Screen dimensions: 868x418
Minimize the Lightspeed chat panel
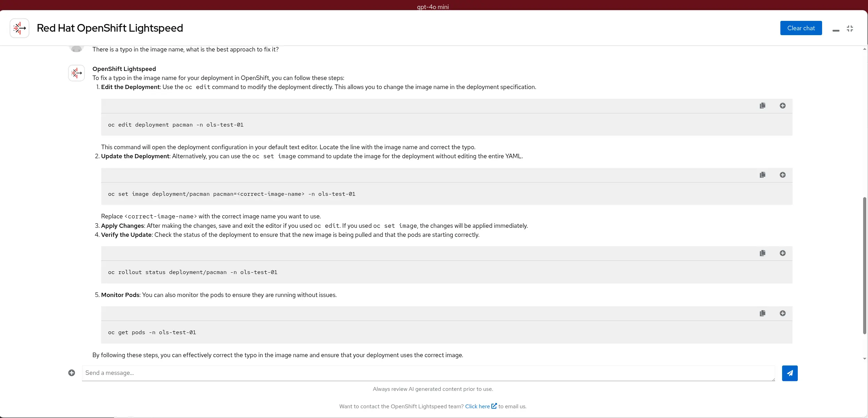click(836, 31)
